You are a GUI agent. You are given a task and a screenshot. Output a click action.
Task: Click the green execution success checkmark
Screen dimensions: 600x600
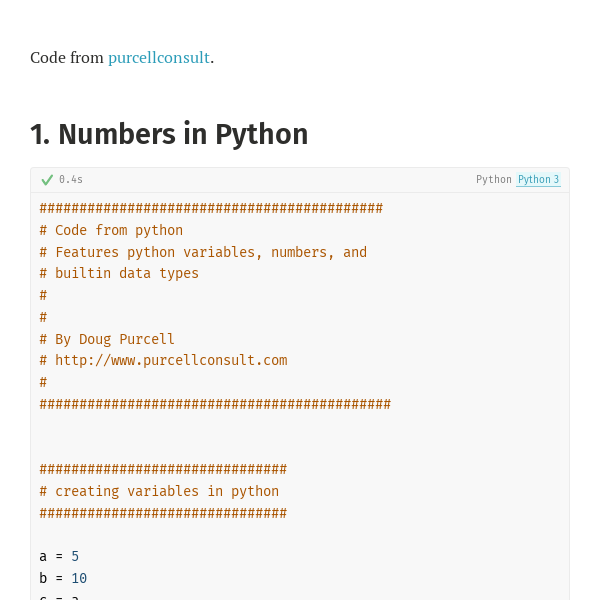click(47, 180)
